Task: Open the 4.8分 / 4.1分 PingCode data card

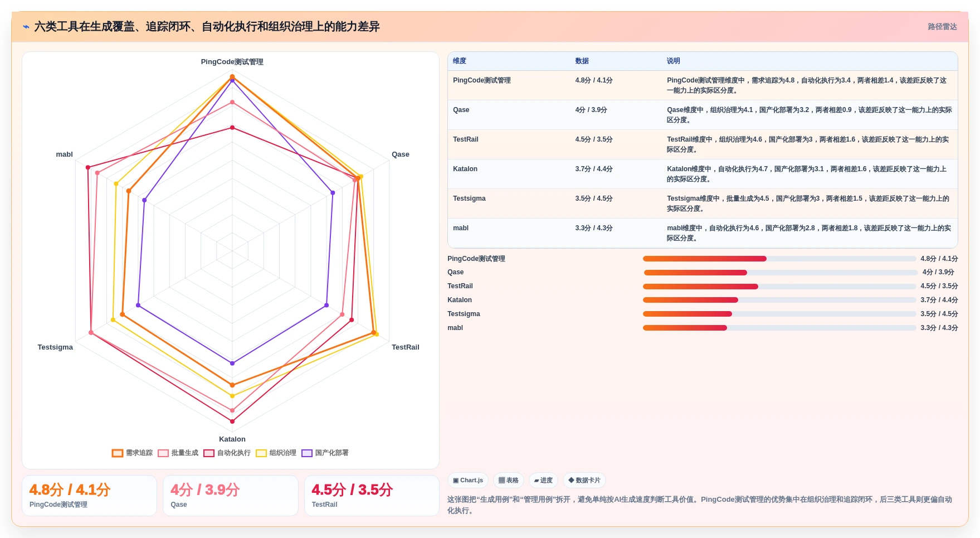Action: tap(89, 496)
